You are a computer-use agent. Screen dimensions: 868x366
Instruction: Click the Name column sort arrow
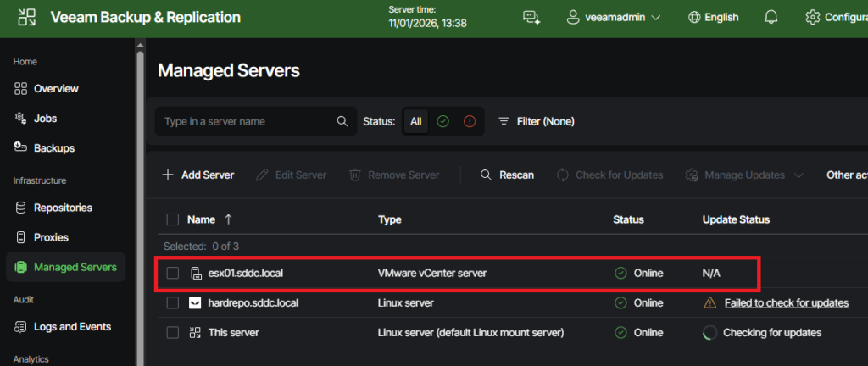(228, 219)
